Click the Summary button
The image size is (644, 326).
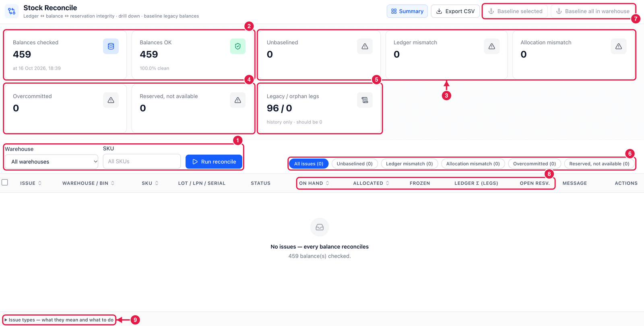coord(407,11)
